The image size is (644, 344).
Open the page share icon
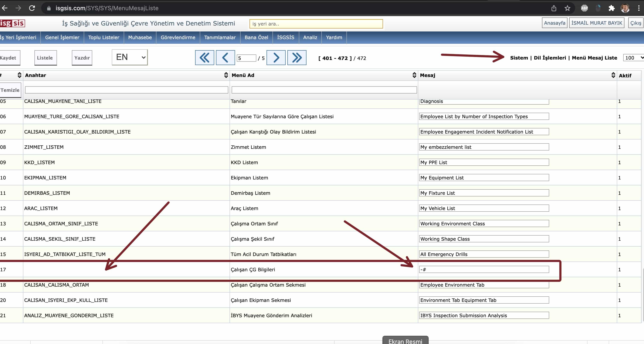tap(554, 8)
